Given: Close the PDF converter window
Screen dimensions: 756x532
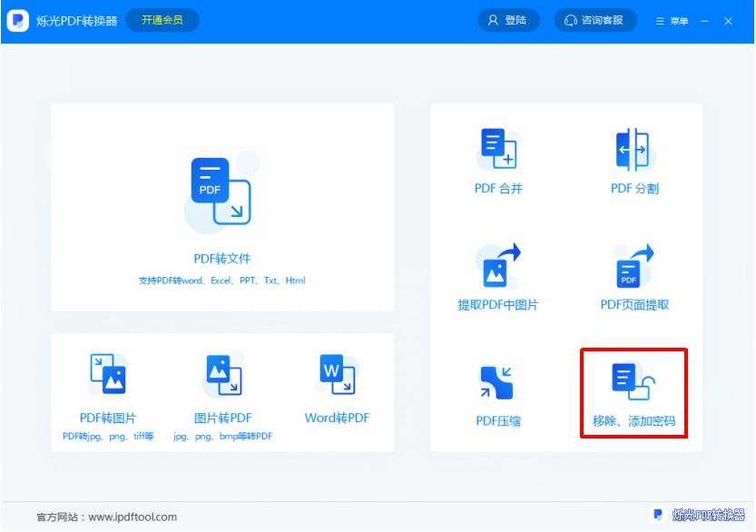Looking at the screenshot, I should (x=728, y=21).
